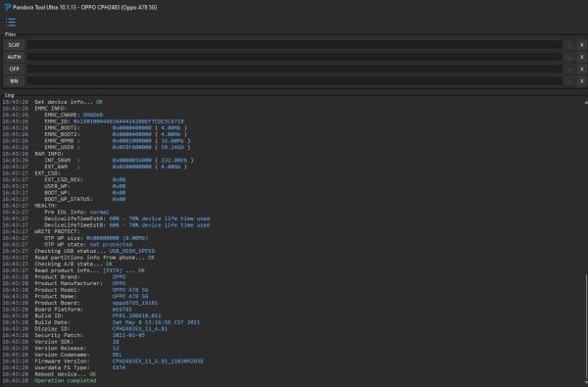Open the hamburger menu icon
Image resolution: width=588 pixels, height=387 pixels.
[x=11, y=23]
